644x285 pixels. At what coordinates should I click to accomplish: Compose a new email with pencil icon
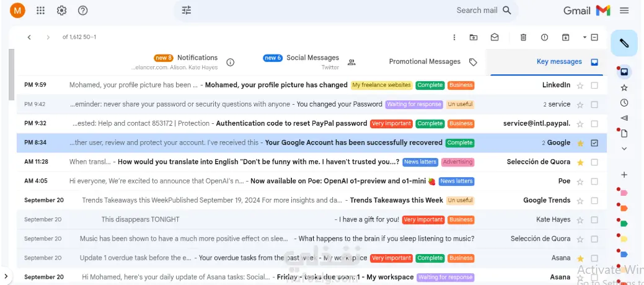624,43
